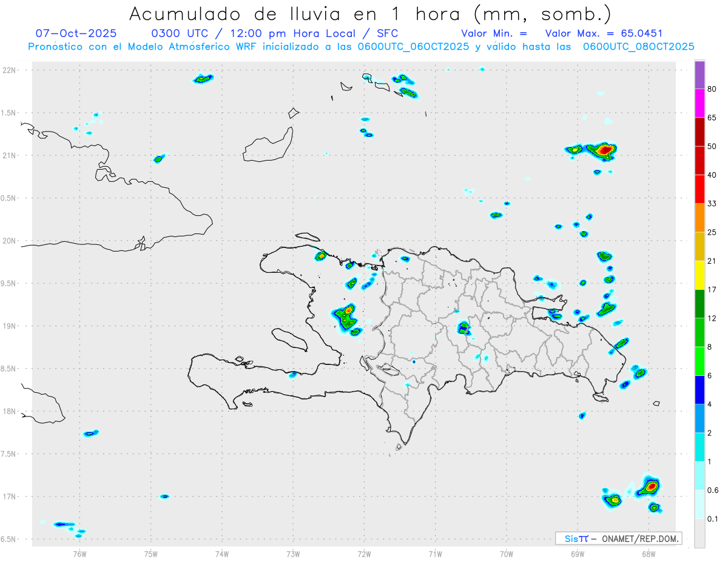Click the '21N' latitude label
This screenshot has width=728, height=562.
[x=10, y=155]
